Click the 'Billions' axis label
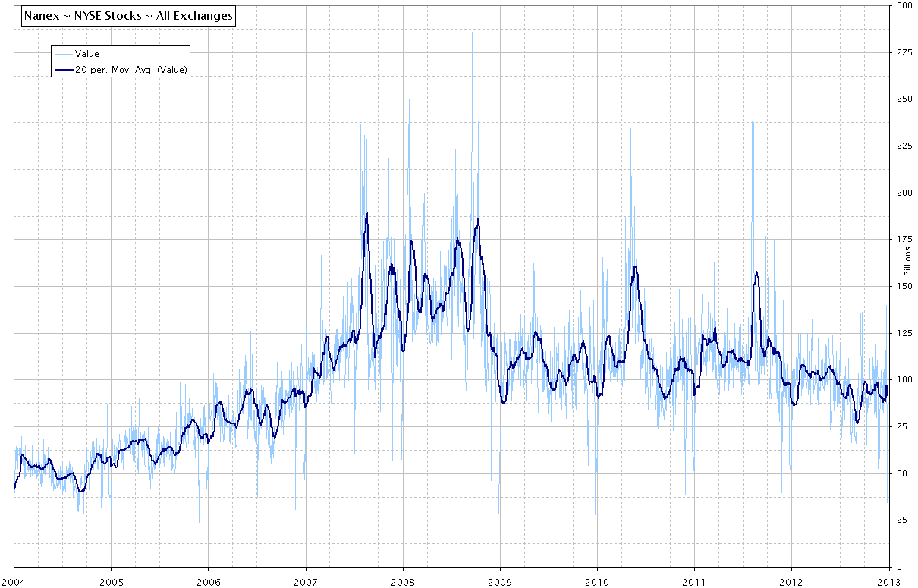The width and height of the screenshot is (918, 588). 907,263
